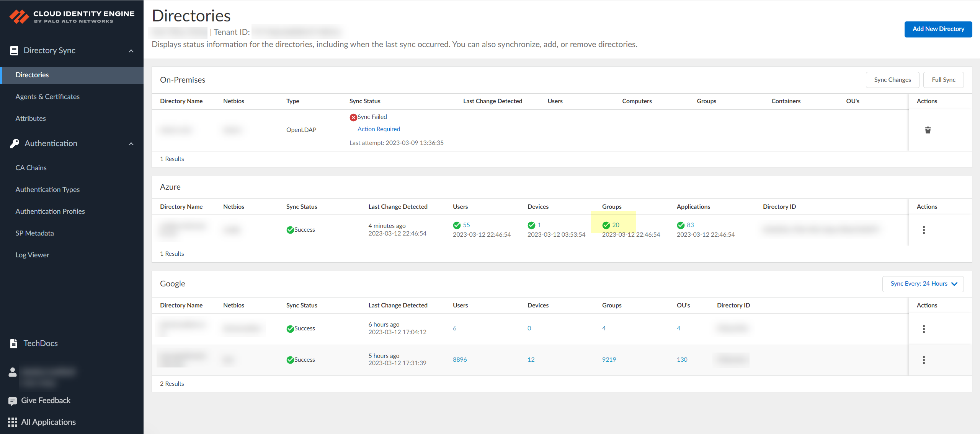Open the All Applications grid icon
980x434 pixels.
pyautogui.click(x=13, y=422)
